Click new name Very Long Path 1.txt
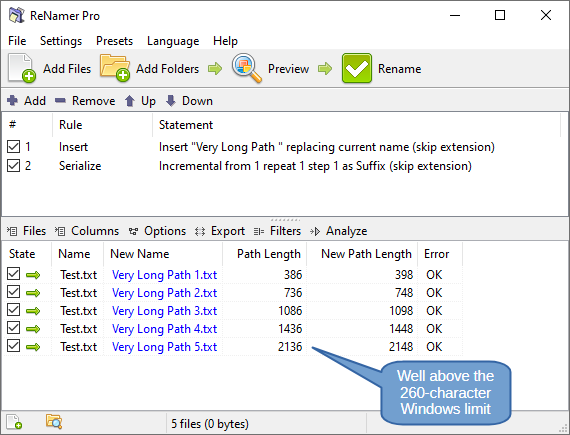 pos(164,275)
